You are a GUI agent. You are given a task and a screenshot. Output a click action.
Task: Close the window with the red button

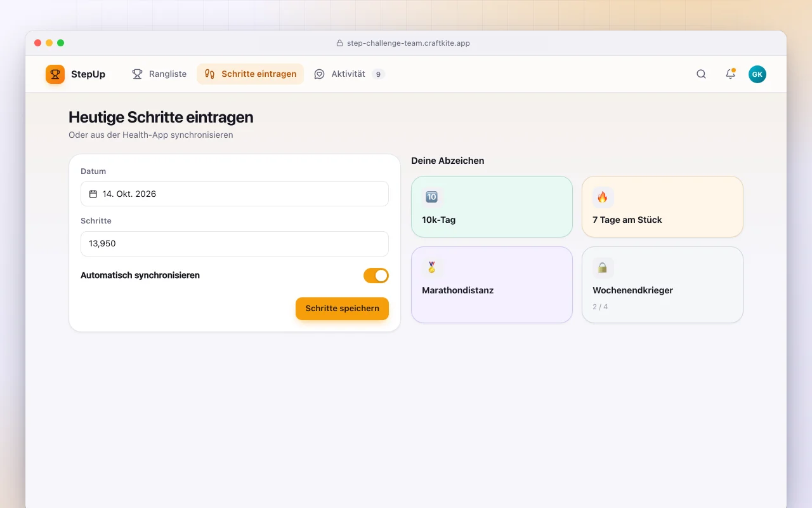38,43
